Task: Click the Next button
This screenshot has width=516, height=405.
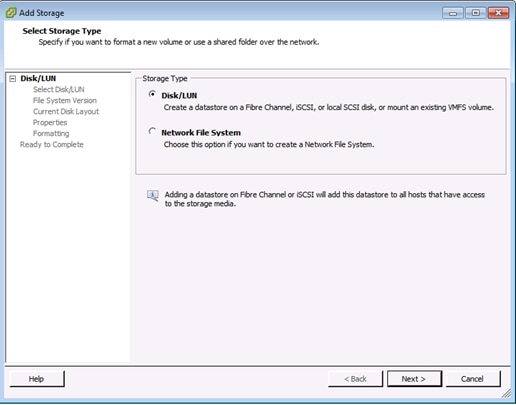Action: 414,379
